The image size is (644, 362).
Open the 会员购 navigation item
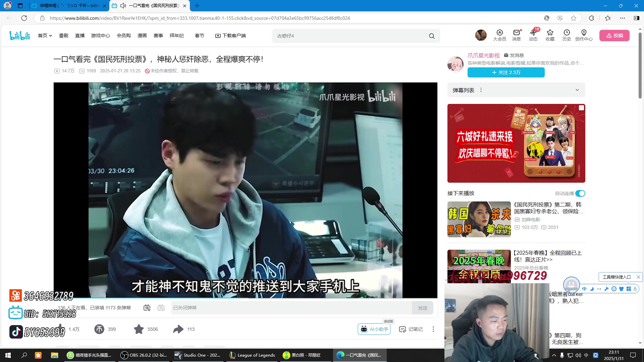tap(124, 36)
